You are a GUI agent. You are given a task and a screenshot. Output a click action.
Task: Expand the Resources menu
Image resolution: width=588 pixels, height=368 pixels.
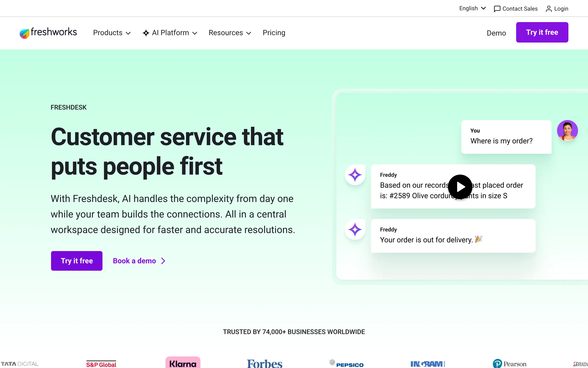230,33
